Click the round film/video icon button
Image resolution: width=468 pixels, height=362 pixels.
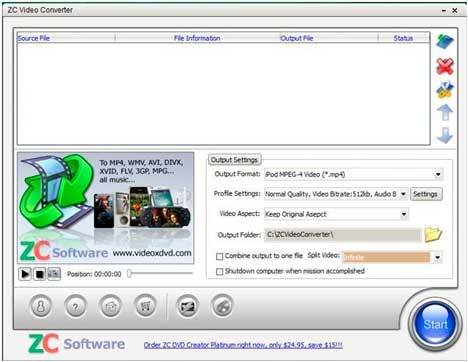187,306
